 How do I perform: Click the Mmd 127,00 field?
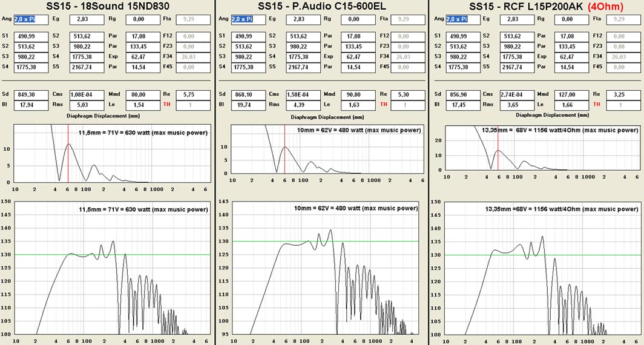click(x=572, y=95)
